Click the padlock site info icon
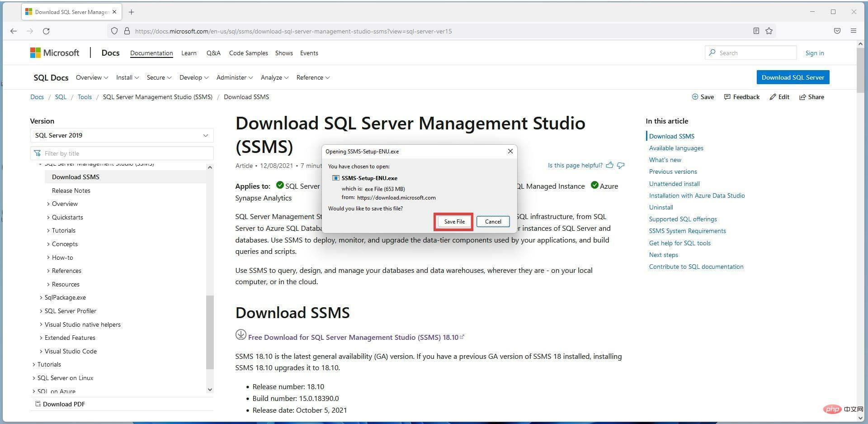 (127, 31)
